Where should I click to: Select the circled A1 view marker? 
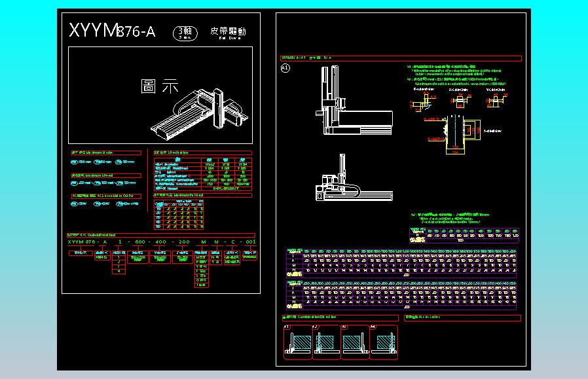tap(285, 67)
